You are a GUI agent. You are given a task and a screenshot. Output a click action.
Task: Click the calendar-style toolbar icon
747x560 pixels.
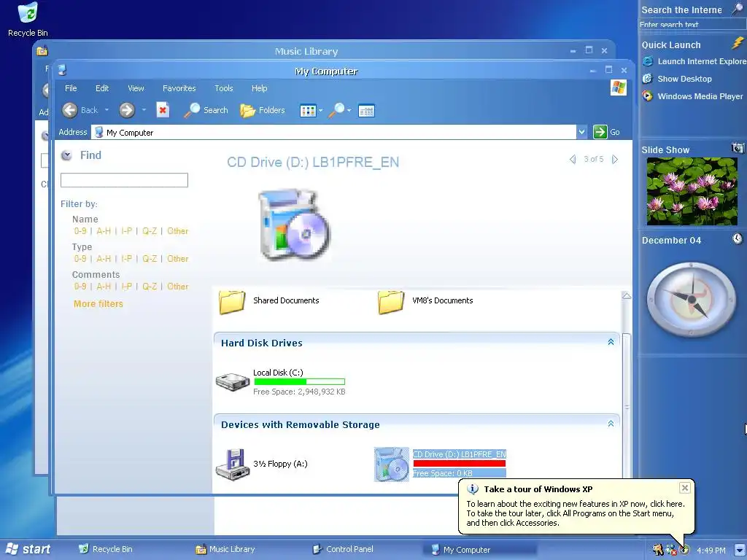[366, 111]
